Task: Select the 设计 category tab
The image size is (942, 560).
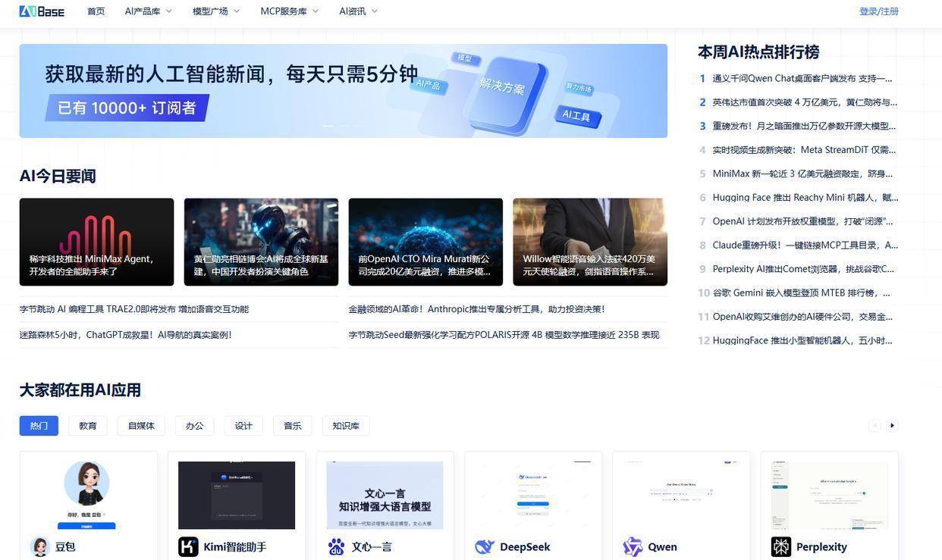Action: click(243, 426)
